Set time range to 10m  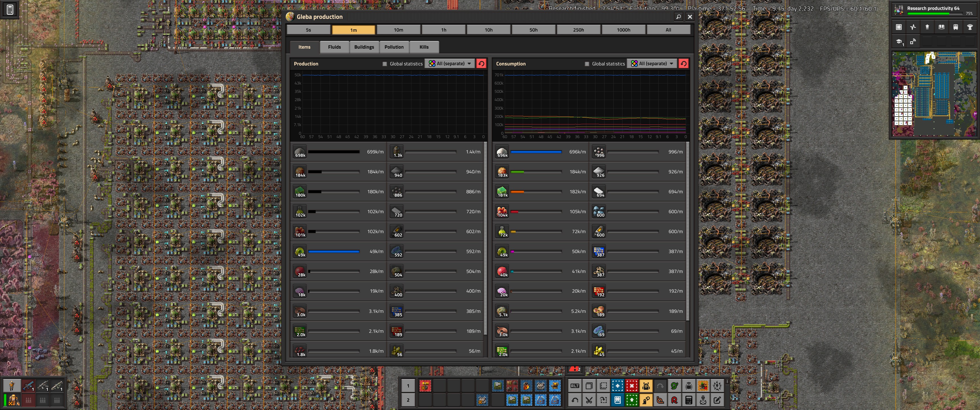point(398,30)
